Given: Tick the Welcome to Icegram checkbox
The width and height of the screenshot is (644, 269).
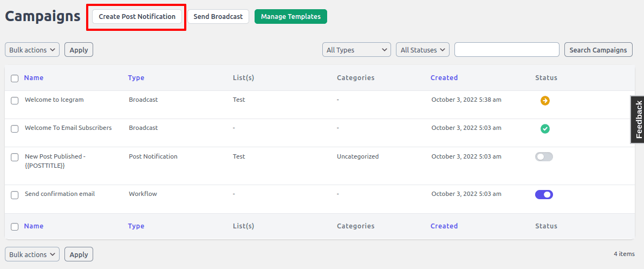Looking at the screenshot, I should 15,101.
